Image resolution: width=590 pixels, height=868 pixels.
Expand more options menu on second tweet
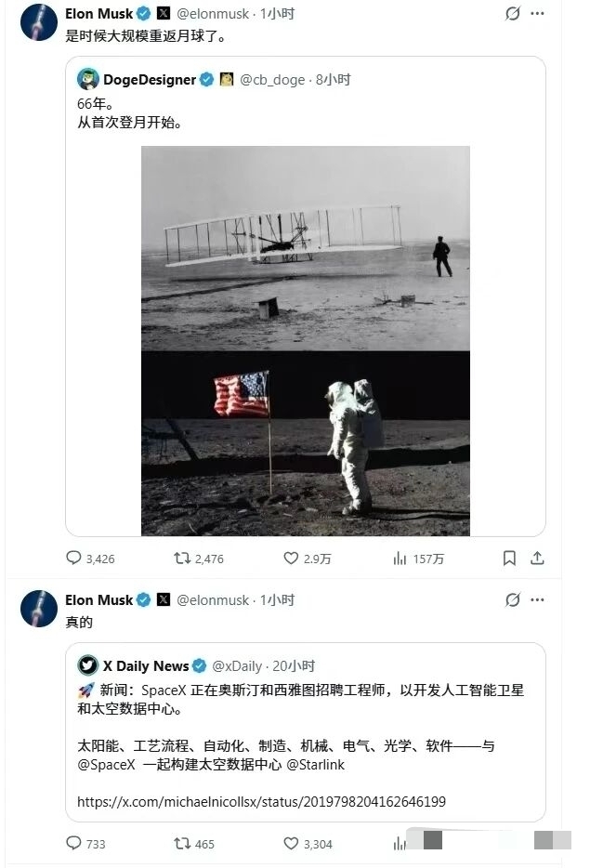click(x=537, y=599)
